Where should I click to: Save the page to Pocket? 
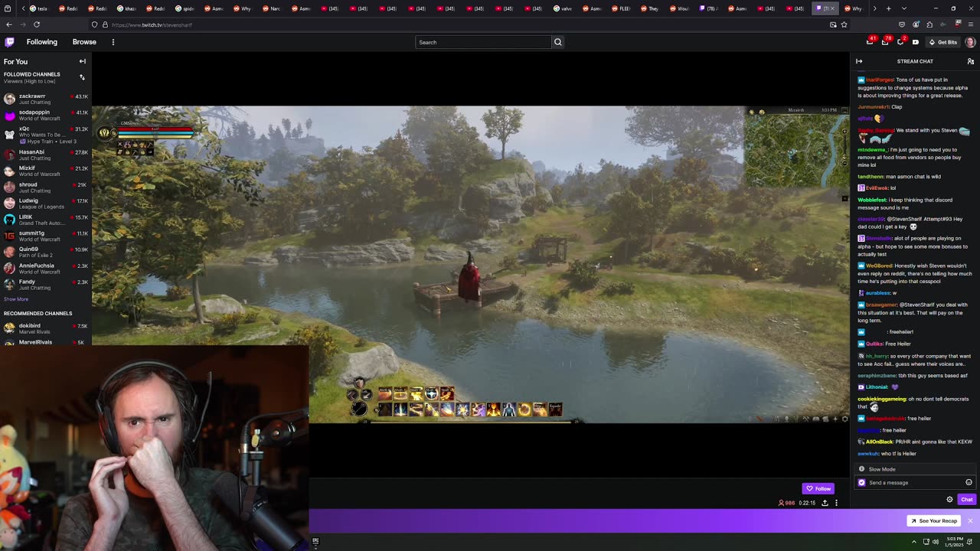click(x=902, y=24)
